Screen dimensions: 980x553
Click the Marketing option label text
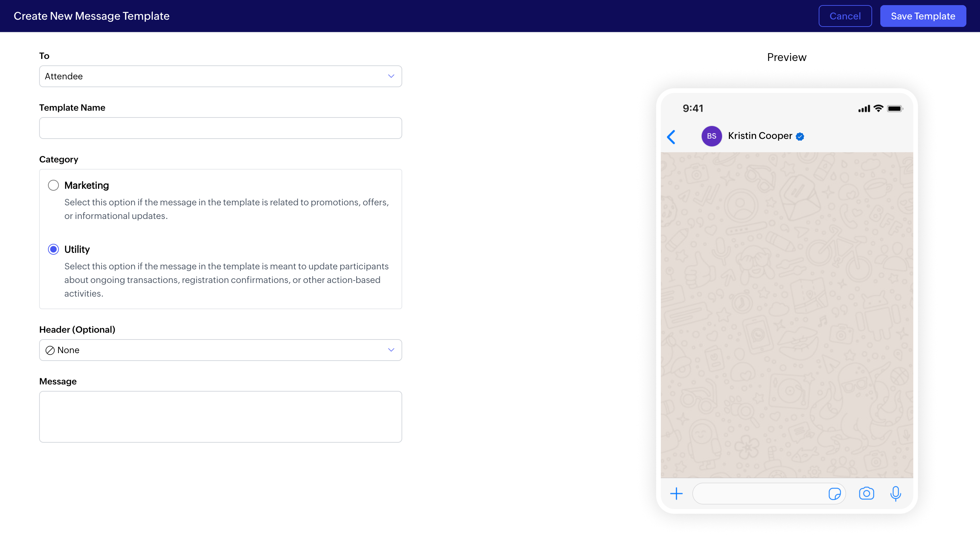86,185
